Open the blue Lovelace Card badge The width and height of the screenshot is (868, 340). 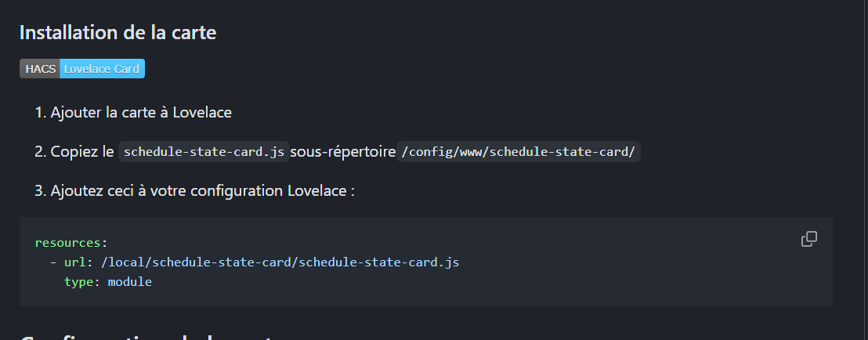102,69
